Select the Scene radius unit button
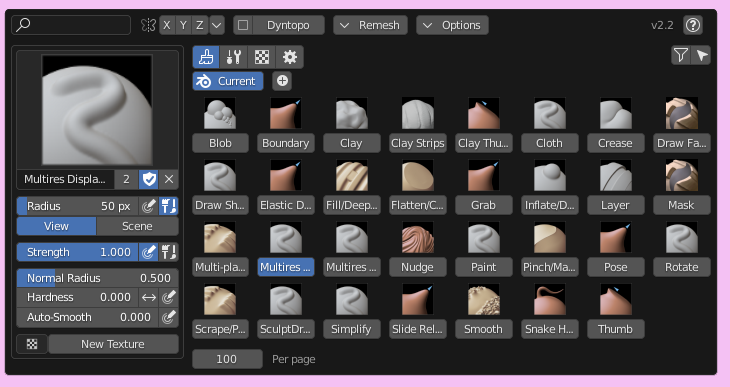 coord(137,226)
